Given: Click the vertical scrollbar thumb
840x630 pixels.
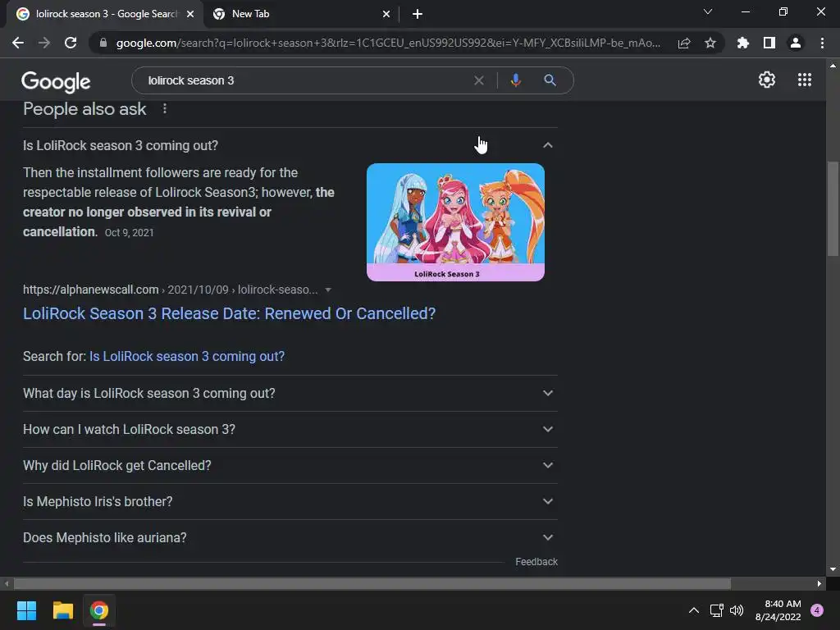Looking at the screenshot, I should click(833, 209).
